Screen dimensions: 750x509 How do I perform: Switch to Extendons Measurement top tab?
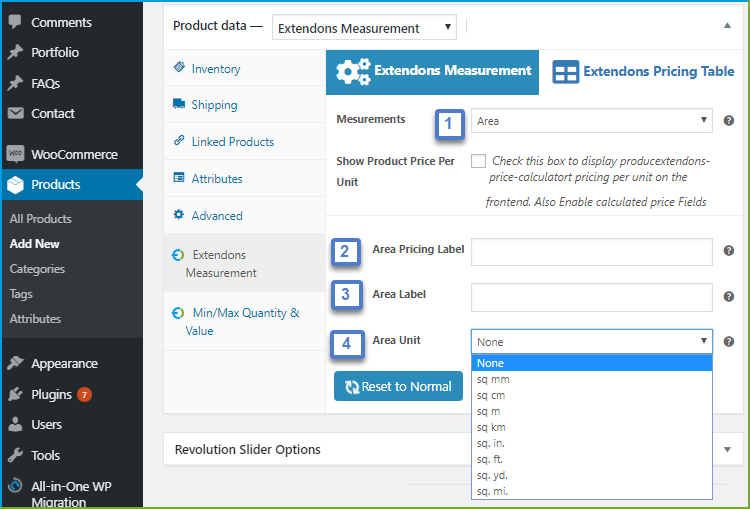click(432, 72)
